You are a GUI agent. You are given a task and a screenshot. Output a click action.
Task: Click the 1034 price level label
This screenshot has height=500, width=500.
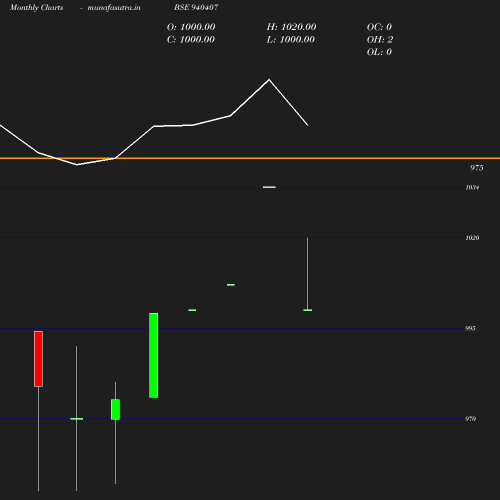click(x=472, y=188)
